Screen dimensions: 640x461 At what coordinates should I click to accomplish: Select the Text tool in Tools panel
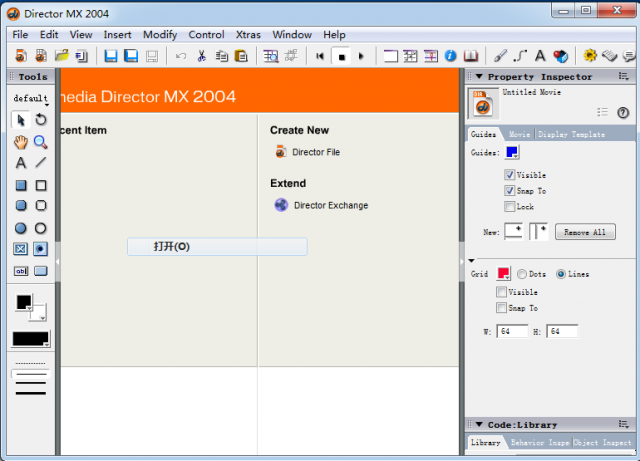[21, 163]
